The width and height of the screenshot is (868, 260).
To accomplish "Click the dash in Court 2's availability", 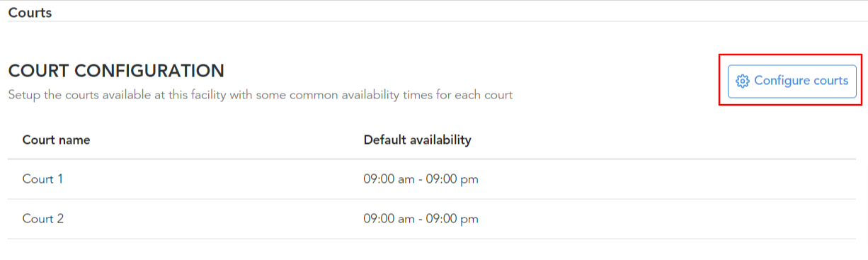I will (x=421, y=220).
